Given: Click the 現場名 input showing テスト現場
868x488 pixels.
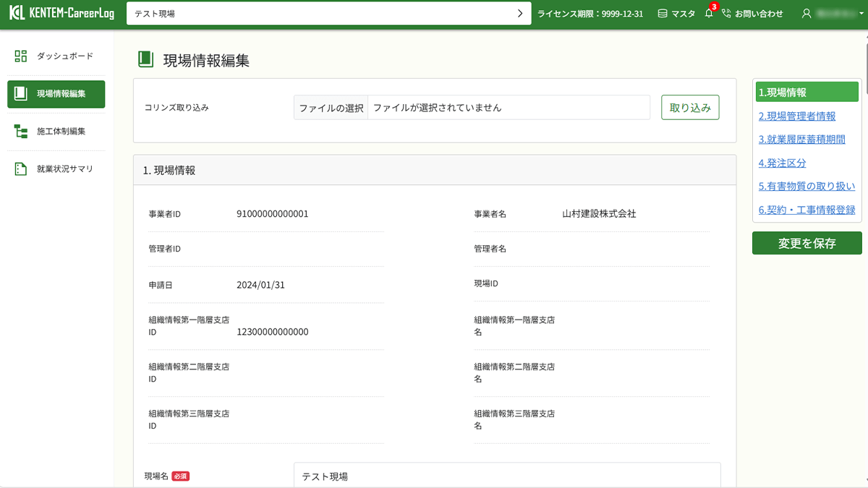Looking at the screenshot, I should pos(506,475).
